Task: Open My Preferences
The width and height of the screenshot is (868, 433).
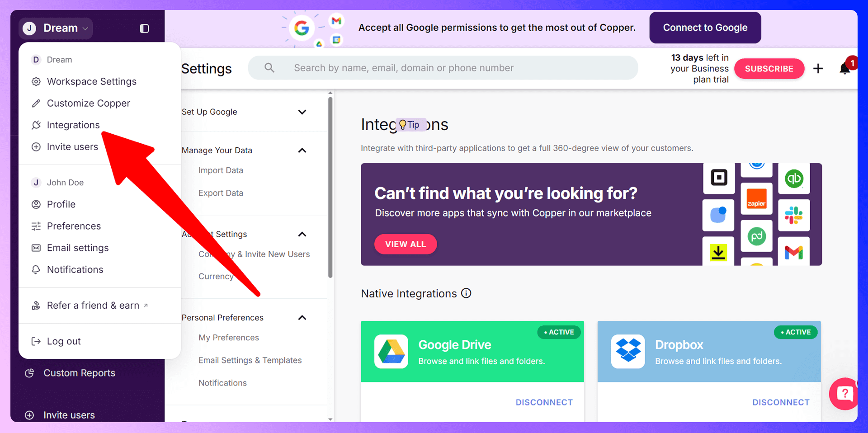Action: (229, 338)
